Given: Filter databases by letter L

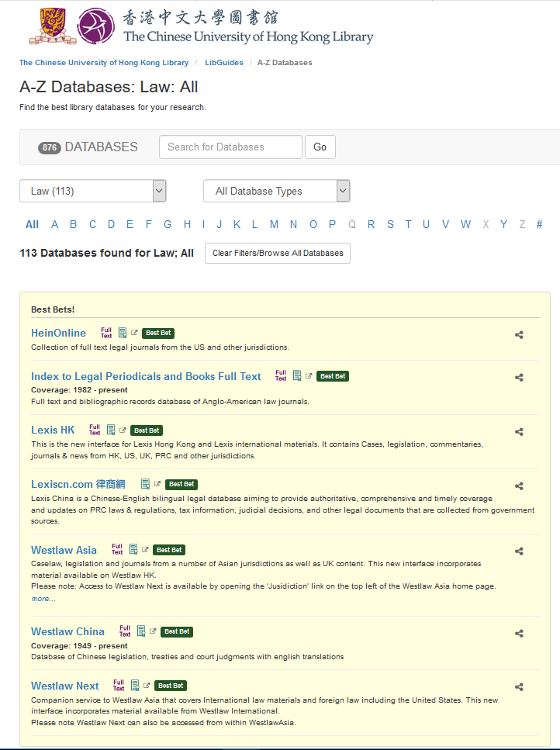Looking at the screenshot, I should 254,224.
